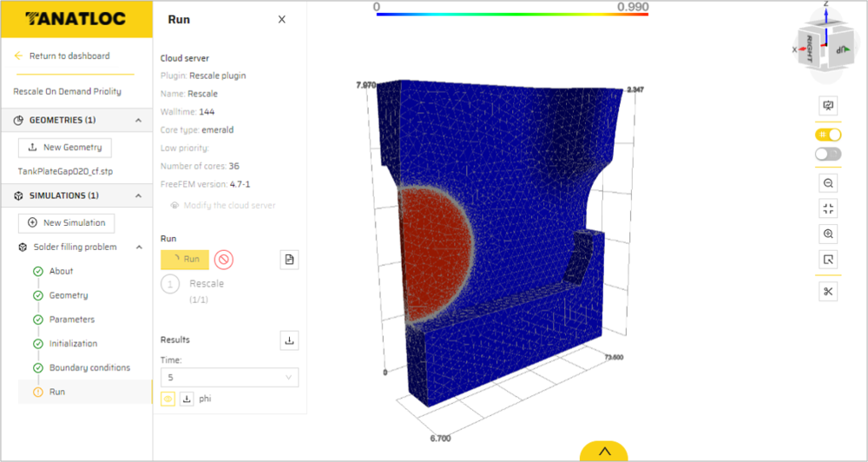
Task: Open the run log file icon
Action: (289, 259)
